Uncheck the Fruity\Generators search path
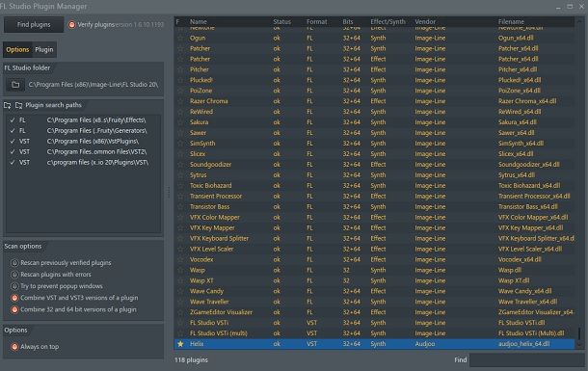 point(13,130)
